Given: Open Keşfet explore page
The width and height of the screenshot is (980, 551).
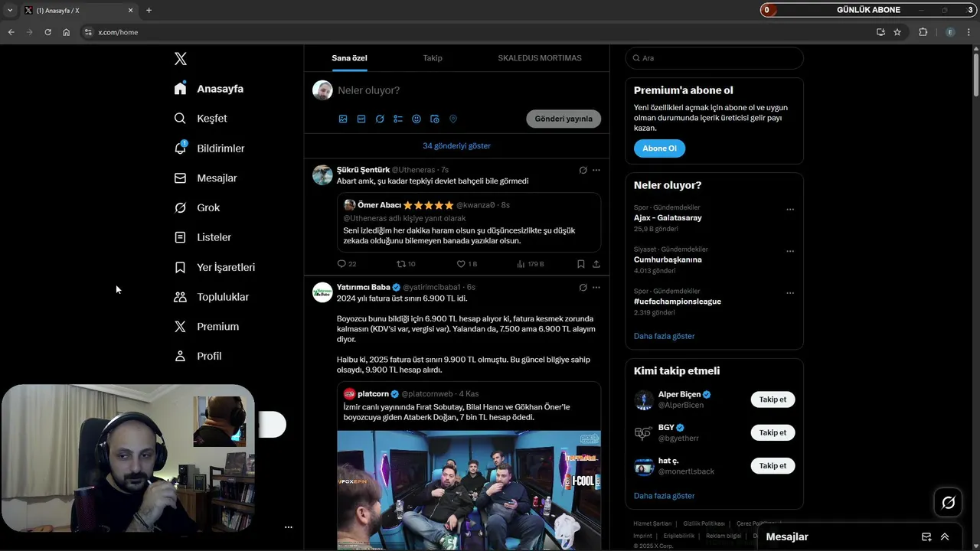Looking at the screenshot, I should tap(201, 119).
